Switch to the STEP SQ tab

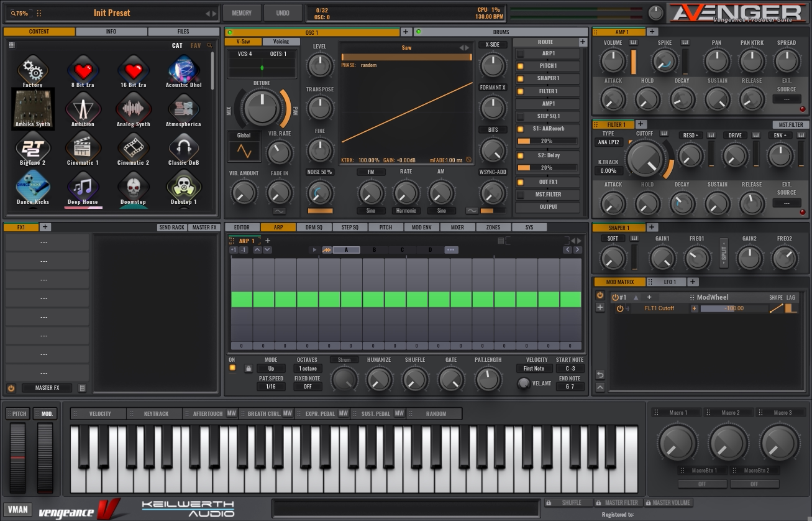[350, 228]
